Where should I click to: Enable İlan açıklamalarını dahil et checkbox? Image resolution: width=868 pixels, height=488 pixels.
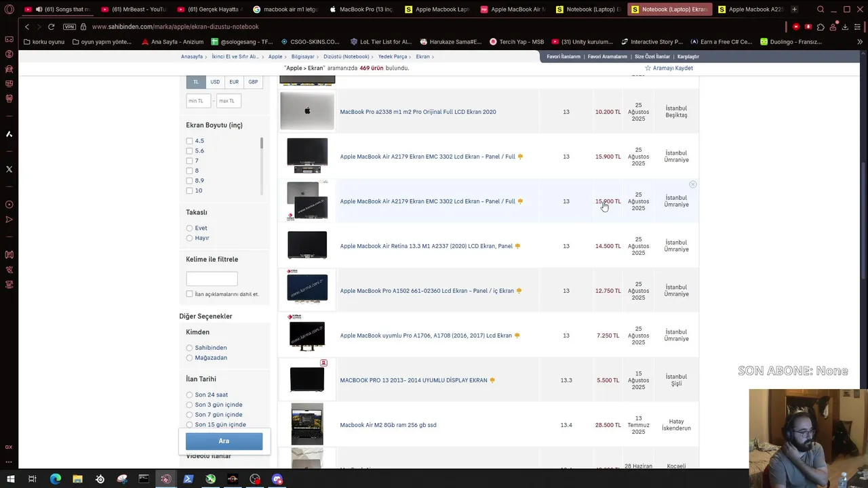click(x=189, y=293)
